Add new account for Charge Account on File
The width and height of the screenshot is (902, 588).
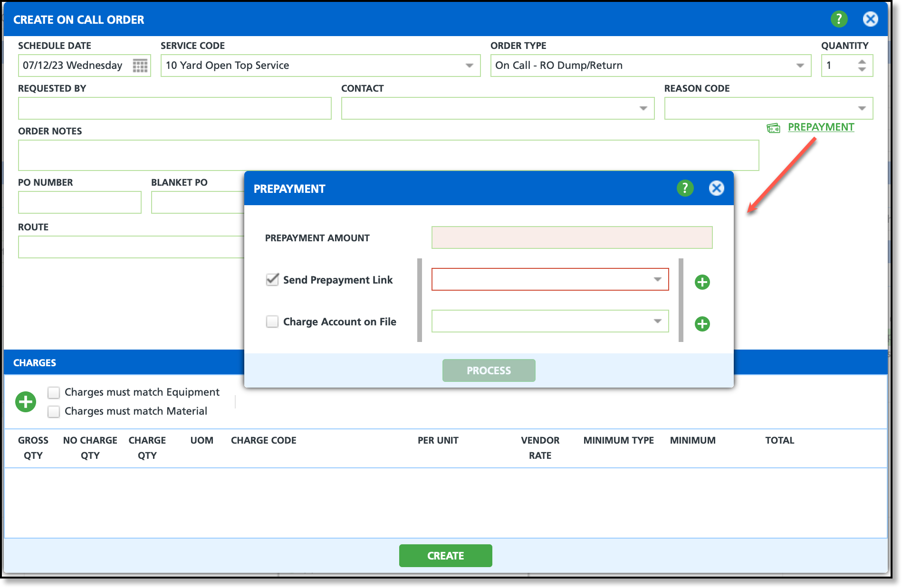point(702,323)
